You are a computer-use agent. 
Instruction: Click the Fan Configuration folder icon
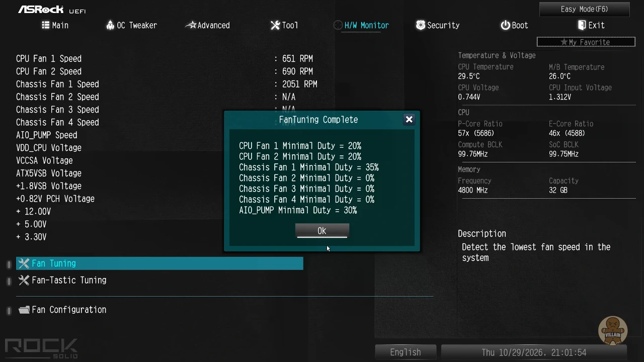coord(24,310)
